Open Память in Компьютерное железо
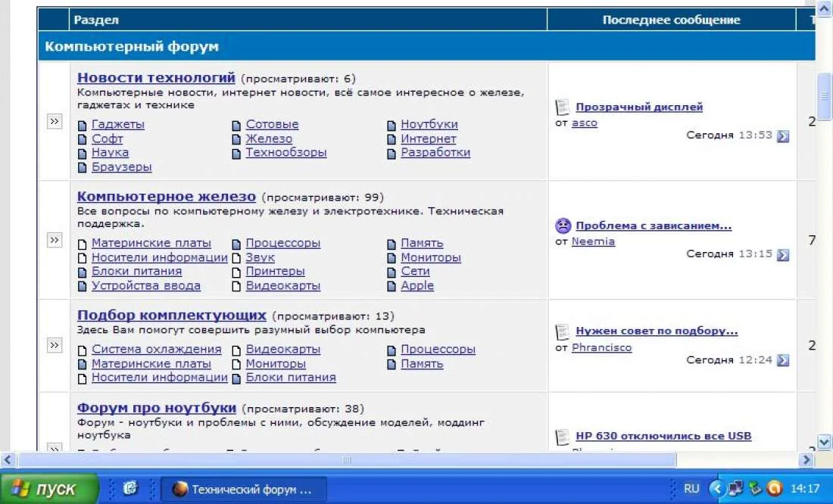Image resolution: width=833 pixels, height=504 pixels. pyautogui.click(x=422, y=243)
